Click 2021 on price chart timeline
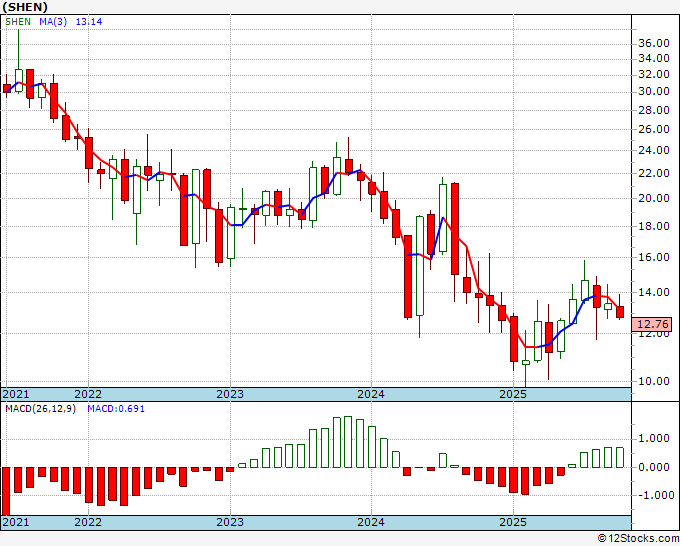Viewport: 680px width, 546px height. [16, 394]
